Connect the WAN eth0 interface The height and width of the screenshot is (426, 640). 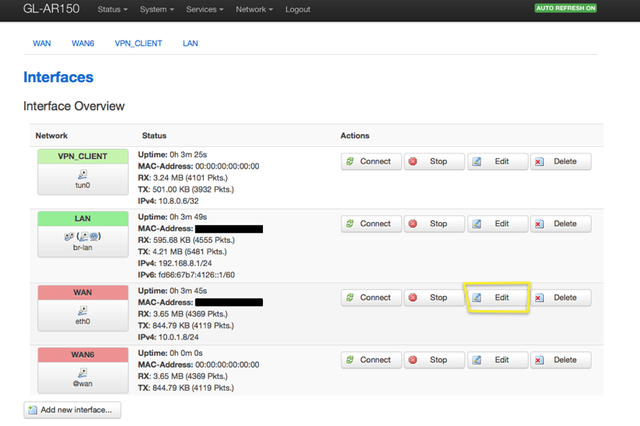(x=371, y=298)
